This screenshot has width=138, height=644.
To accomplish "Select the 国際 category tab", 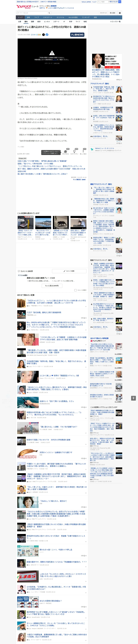I will click(x=32, y=21).
